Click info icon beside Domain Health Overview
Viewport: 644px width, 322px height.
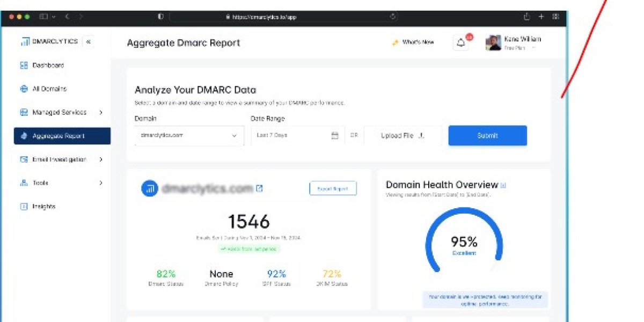503,185
